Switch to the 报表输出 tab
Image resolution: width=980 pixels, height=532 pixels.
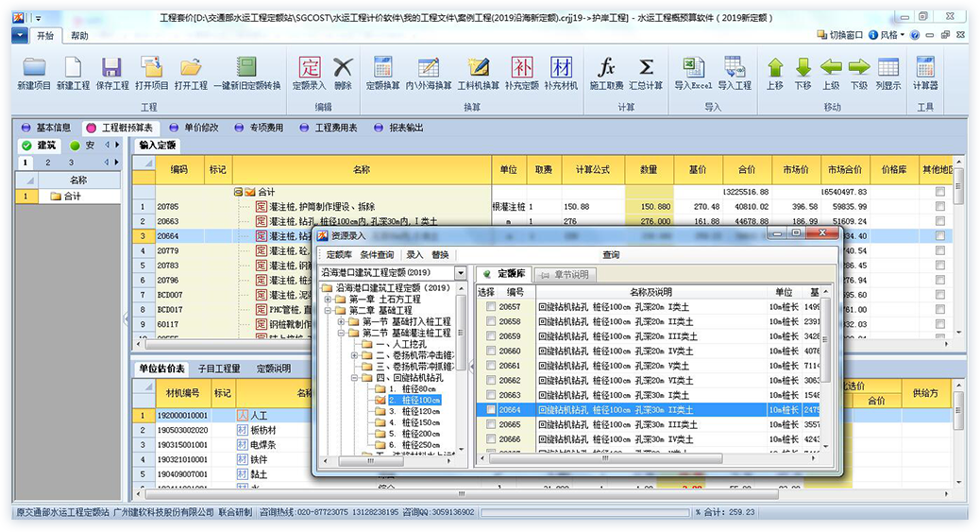(x=398, y=128)
